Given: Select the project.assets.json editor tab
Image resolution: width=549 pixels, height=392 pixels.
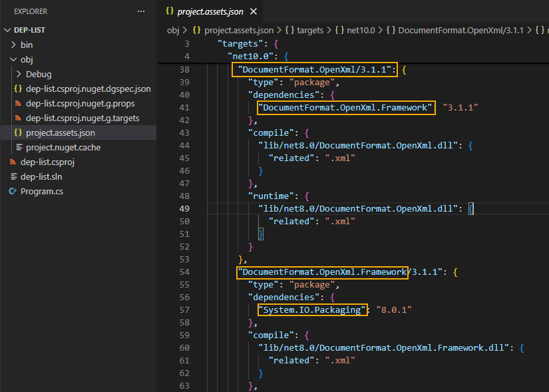Looking at the screenshot, I should pyautogui.click(x=210, y=11).
